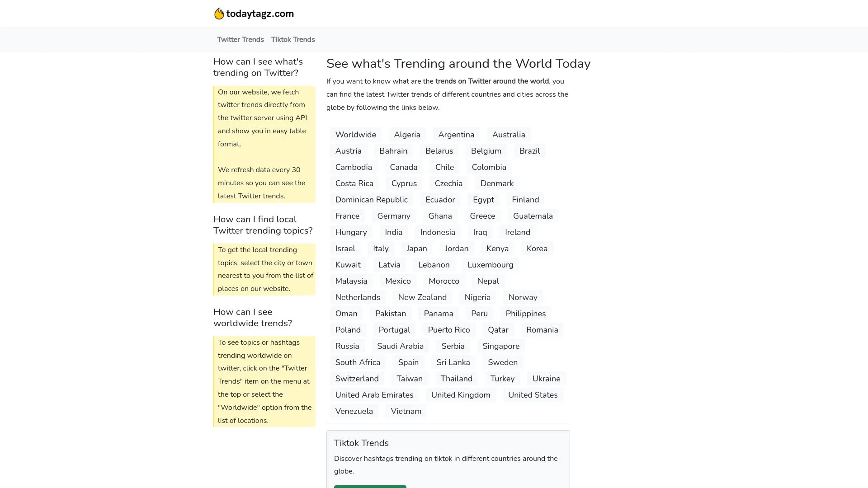This screenshot has width=868, height=488.
Task: Open United Arab Emirates trends
Action: coord(374,395)
